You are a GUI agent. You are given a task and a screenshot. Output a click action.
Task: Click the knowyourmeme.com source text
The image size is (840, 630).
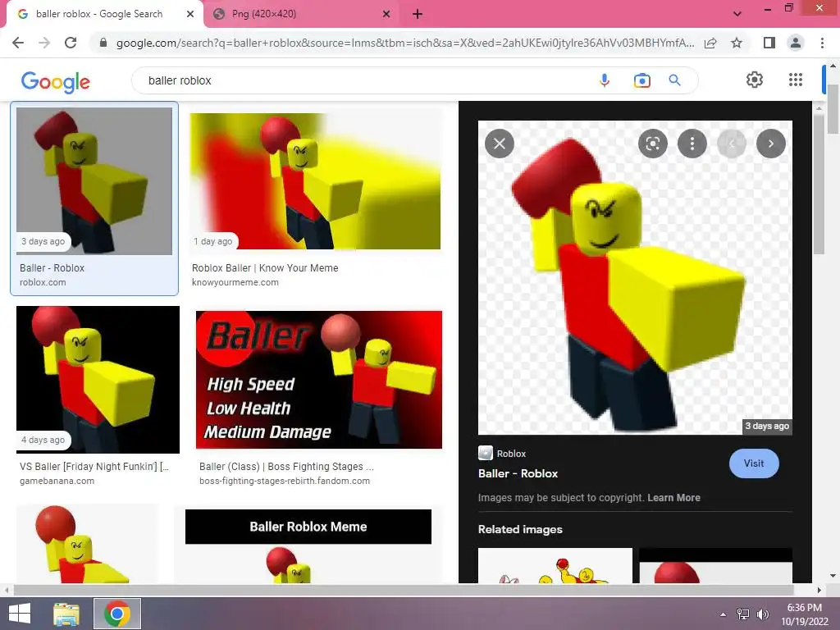pyautogui.click(x=235, y=282)
